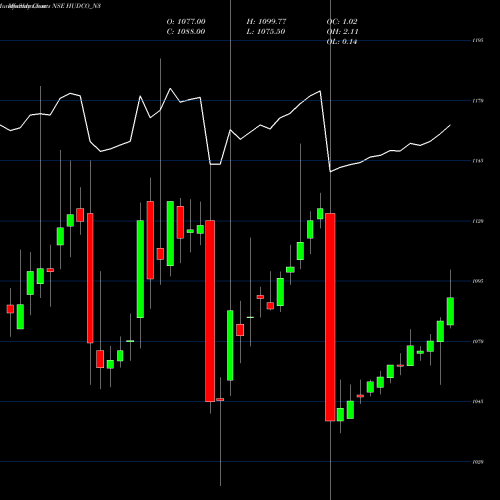500x500 pixels.
Task: Click the last green candlestick on the right
Action: [450, 311]
